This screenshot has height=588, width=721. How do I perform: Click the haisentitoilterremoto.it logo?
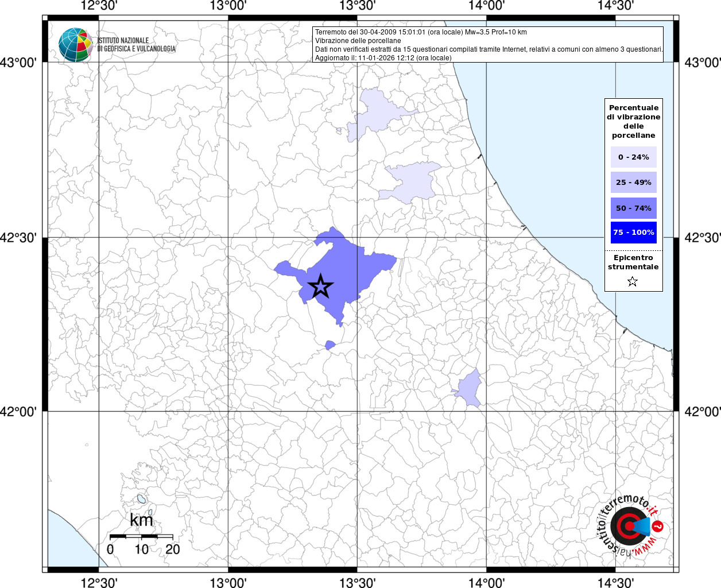pyautogui.click(x=631, y=525)
